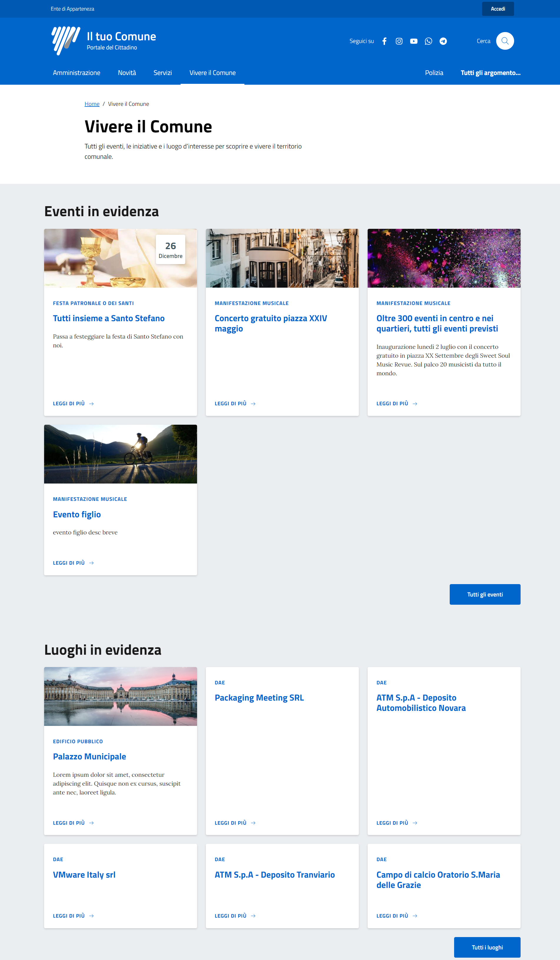Open the Facebook social icon

point(384,41)
